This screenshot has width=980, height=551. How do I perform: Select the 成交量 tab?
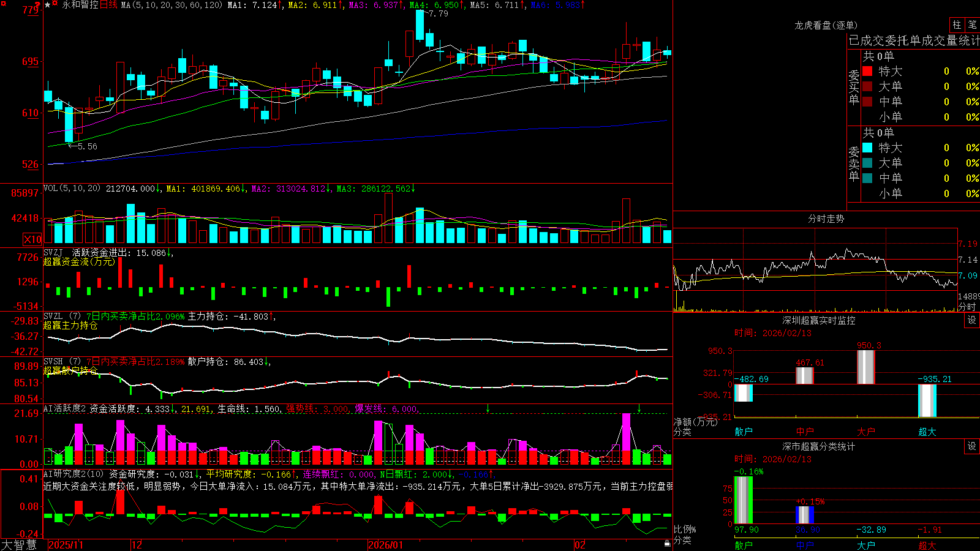point(939,41)
